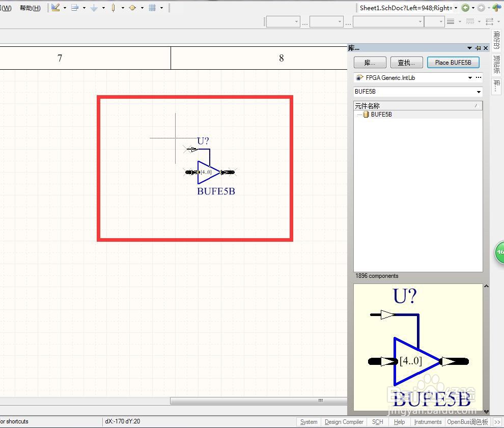The image size is (504, 428).
Task: Click the OpenBus调色板 status button
Action: [468, 422]
